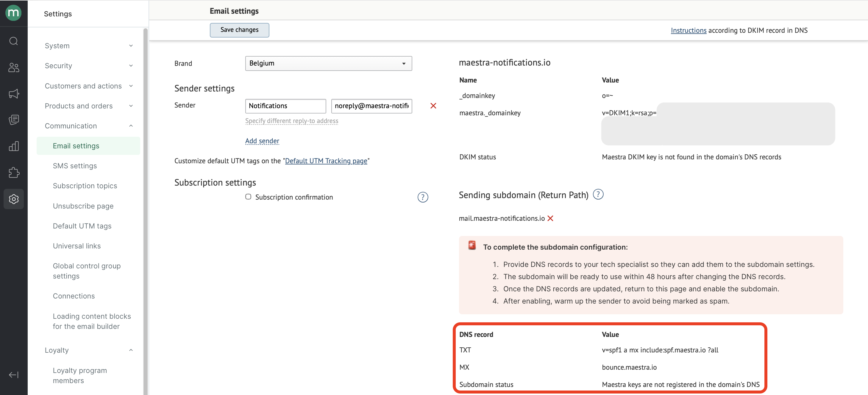Open Loading content blocks for email builder
868x395 pixels.
click(92, 321)
